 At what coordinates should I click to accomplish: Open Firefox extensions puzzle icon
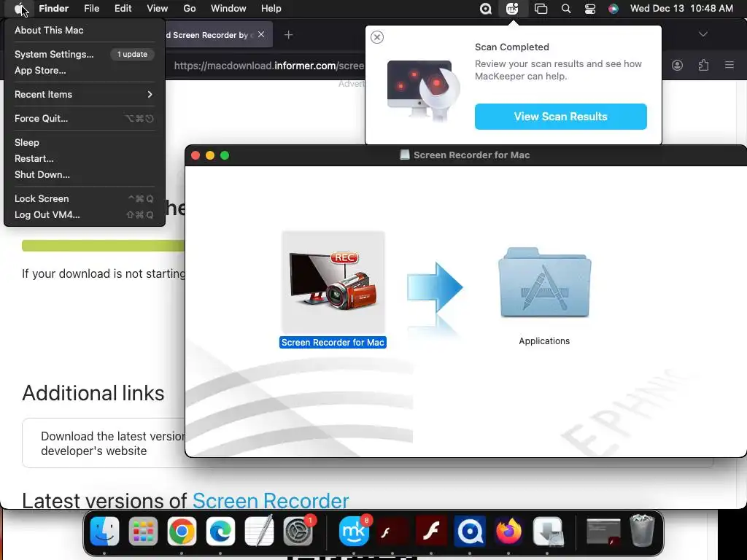point(704,65)
